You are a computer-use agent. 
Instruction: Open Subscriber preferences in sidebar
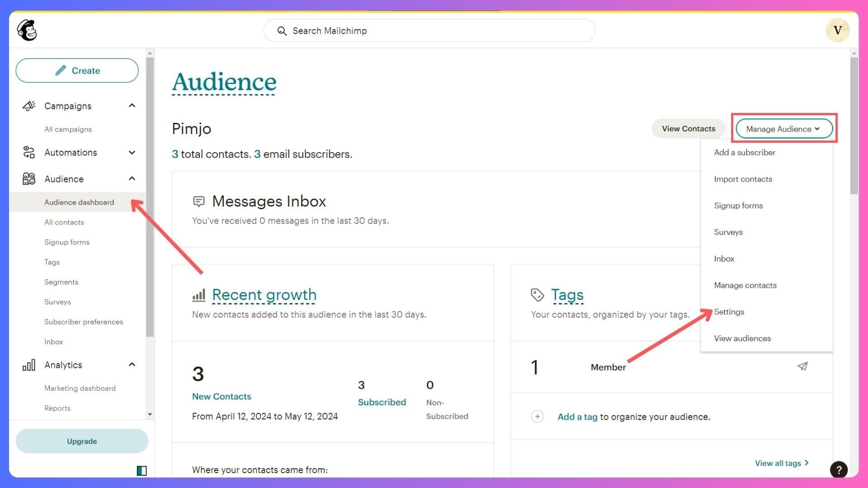(x=84, y=322)
